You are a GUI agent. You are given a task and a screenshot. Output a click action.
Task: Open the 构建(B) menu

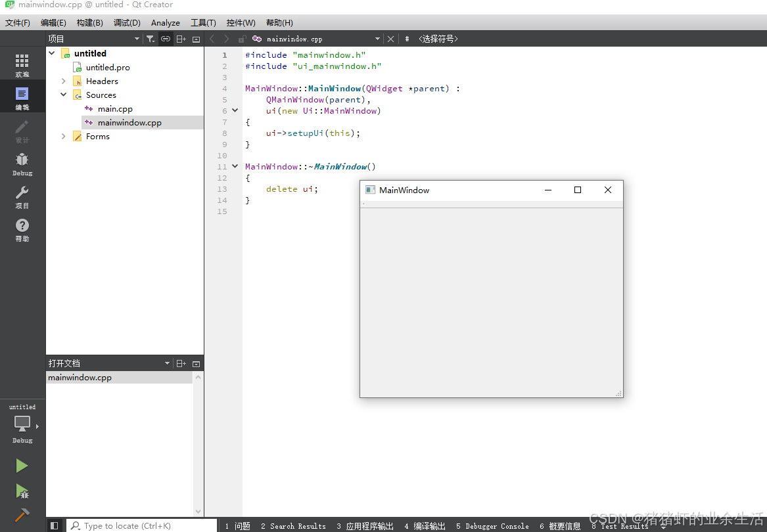click(89, 22)
